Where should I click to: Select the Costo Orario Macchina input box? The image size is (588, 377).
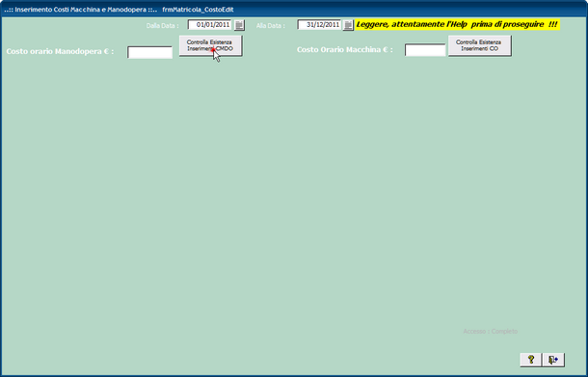click(425, 50)
